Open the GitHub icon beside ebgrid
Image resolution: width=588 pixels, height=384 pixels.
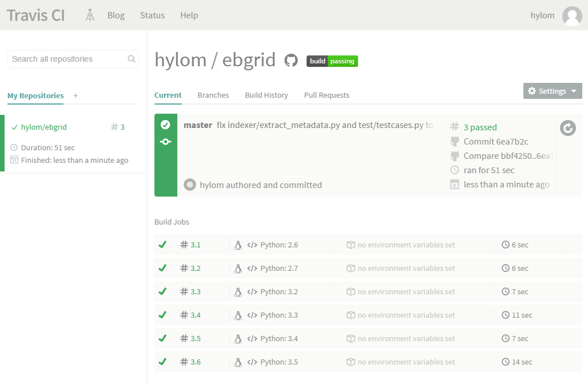point(291,61)
